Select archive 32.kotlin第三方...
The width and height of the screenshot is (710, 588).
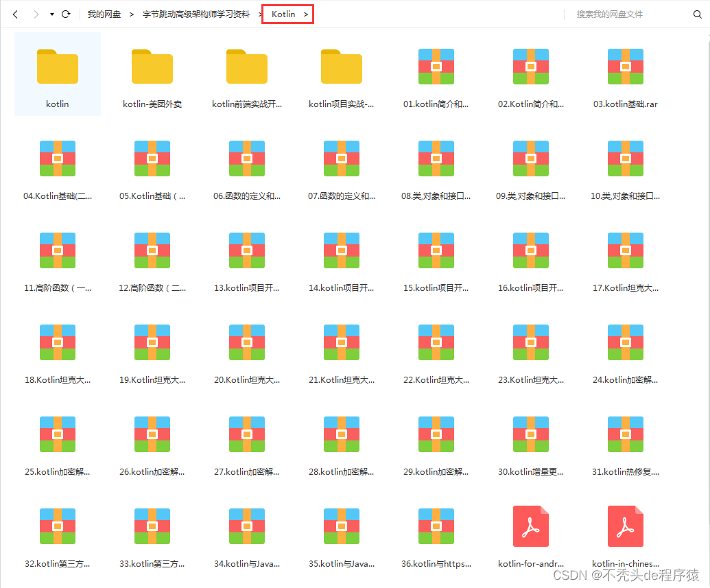[58, 526]
